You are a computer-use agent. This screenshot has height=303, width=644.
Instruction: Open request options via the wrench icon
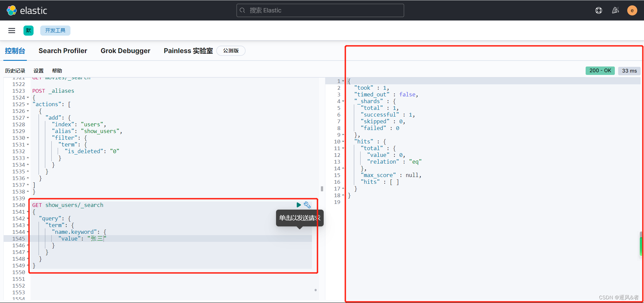[308, 205]
